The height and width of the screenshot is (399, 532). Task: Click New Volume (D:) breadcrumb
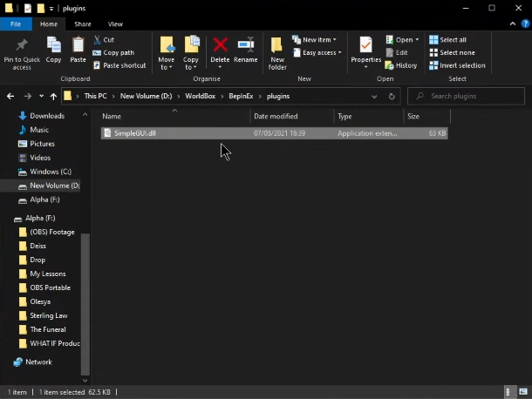click(146, 97)
